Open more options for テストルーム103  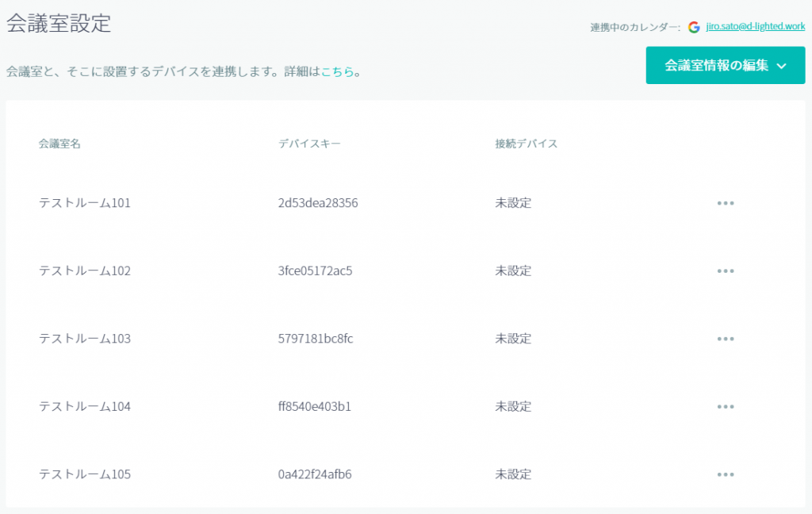point(725,339)
